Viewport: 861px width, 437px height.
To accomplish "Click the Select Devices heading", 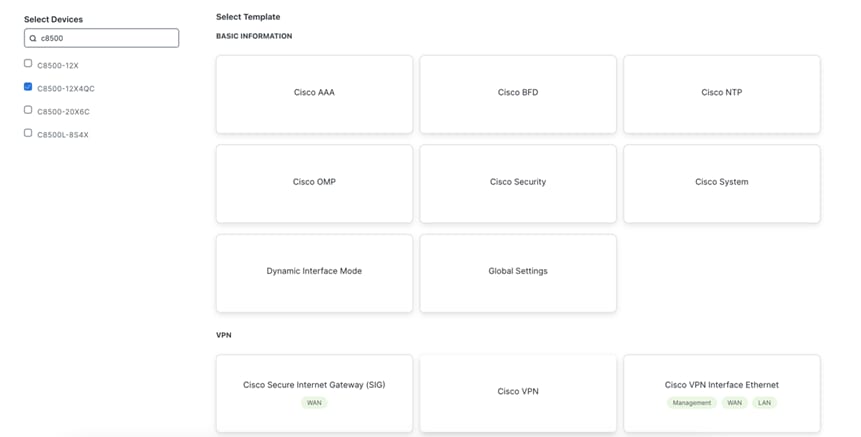I will [53, 19].
